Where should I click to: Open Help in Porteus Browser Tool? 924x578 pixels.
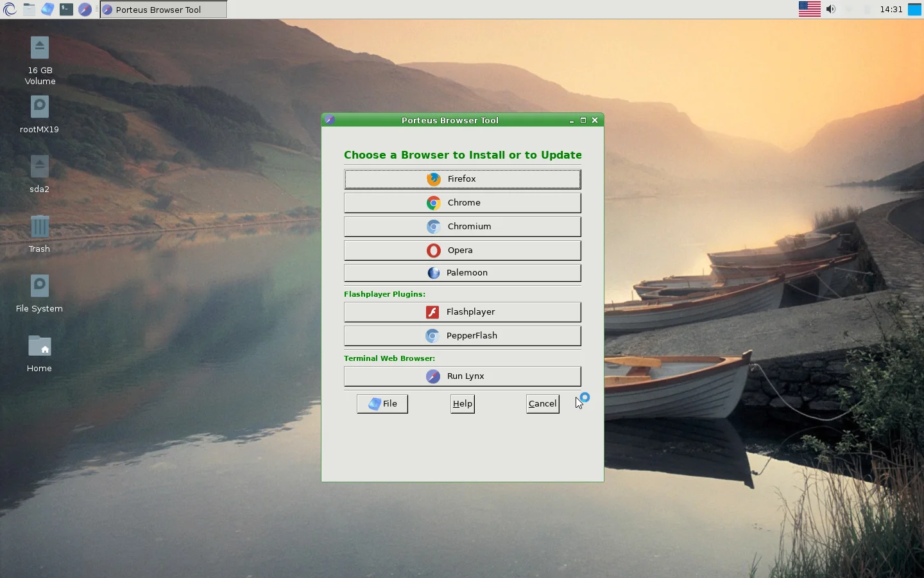462,404
